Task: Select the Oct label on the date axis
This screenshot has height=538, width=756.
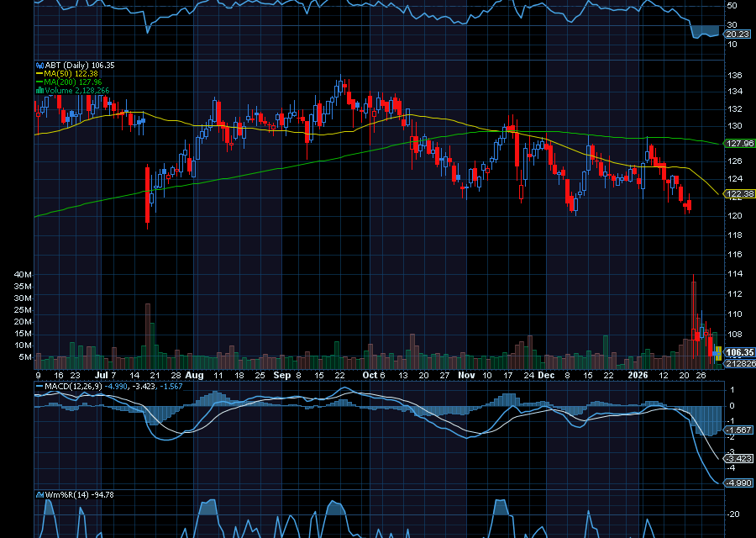Action: 370,376
